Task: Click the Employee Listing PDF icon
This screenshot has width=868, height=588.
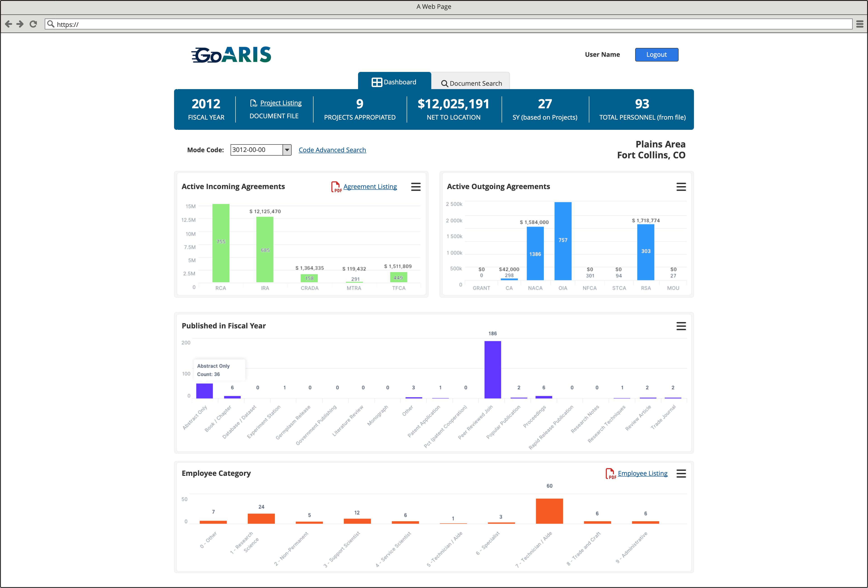Action: 610,473
